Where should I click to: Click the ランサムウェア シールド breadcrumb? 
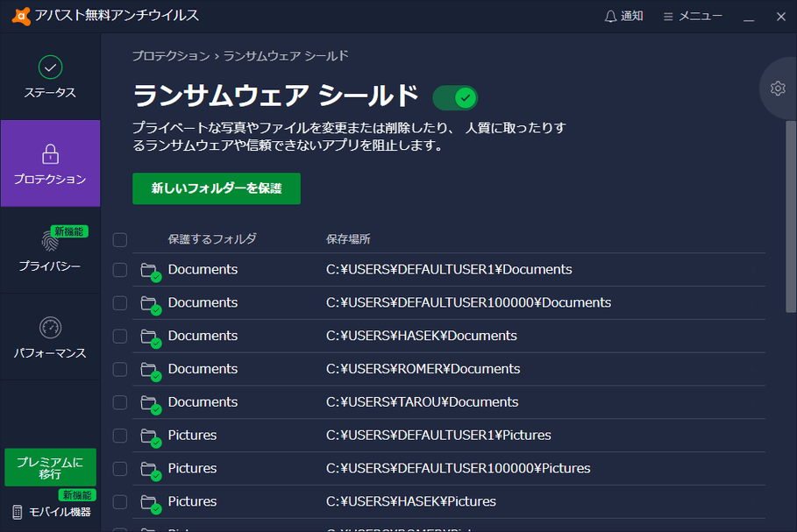(x=286, y=56)
